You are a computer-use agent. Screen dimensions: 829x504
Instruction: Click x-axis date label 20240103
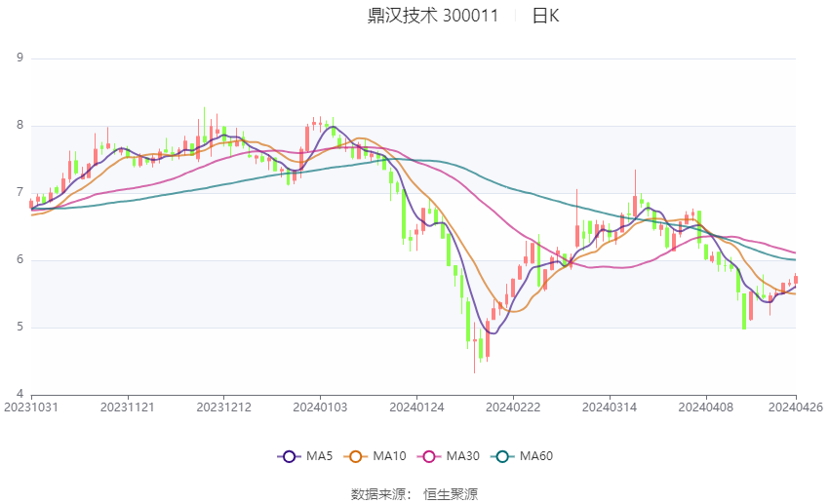click(320, 407)
